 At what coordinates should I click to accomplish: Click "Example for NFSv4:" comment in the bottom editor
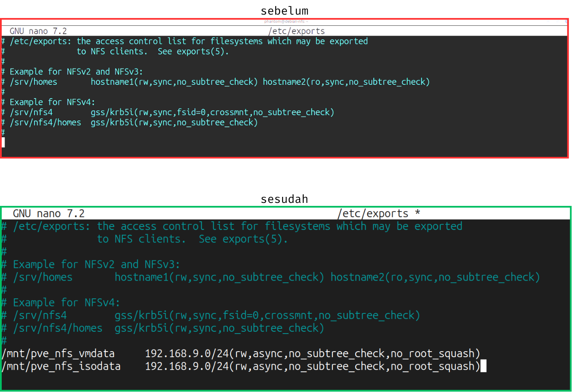coord(67,303)
